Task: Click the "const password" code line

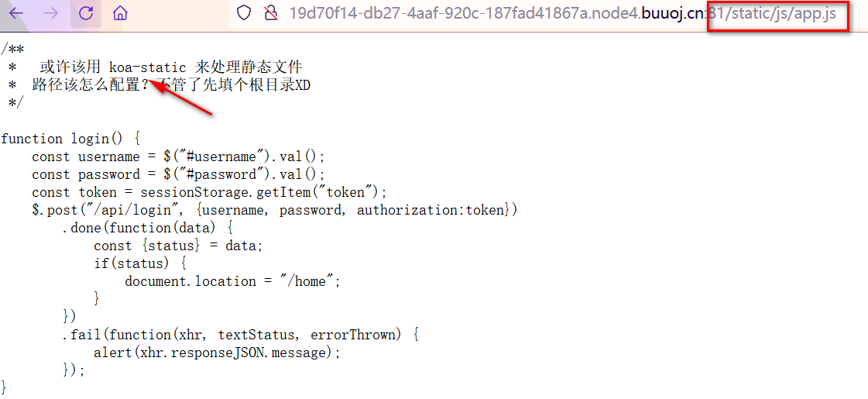Action: pos(178,174)
